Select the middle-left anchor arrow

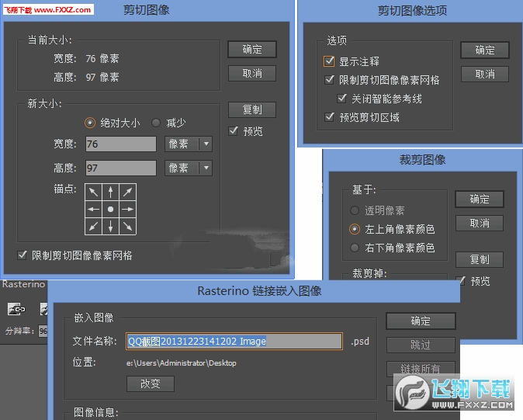94,209
